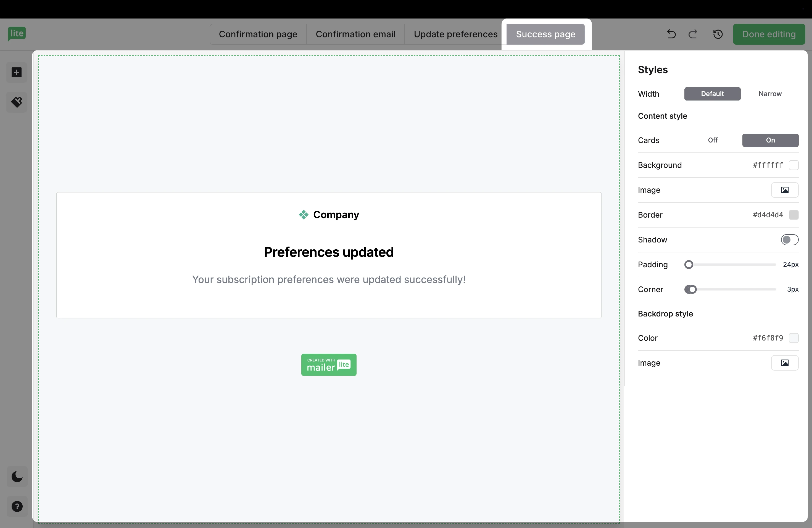The image size is (812, 528).
Task: Click the undo arrow icon
Action: [x=671, y=34]
